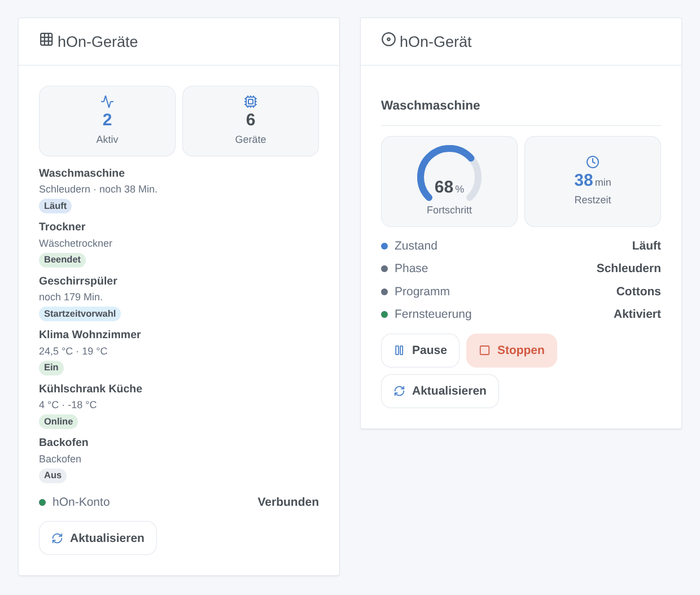Viewport: 700px width, 595px height.
Task: Click the Fernsteuerung row label
Action: tap(433, 314)
